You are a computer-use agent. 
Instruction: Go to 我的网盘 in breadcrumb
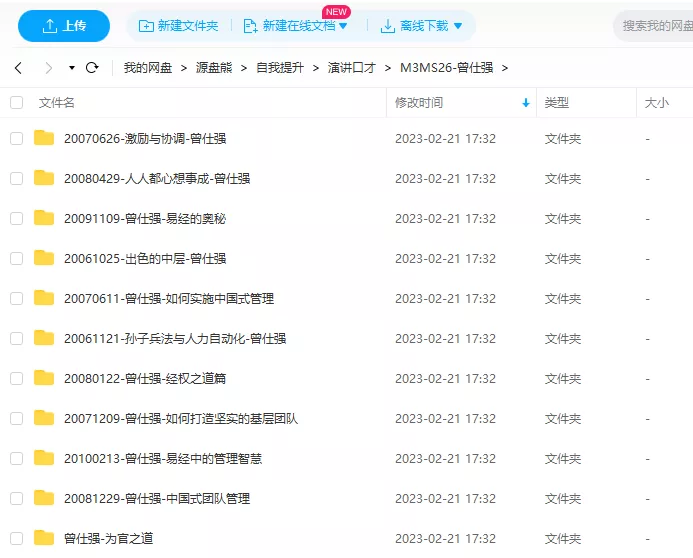[148, 68]
